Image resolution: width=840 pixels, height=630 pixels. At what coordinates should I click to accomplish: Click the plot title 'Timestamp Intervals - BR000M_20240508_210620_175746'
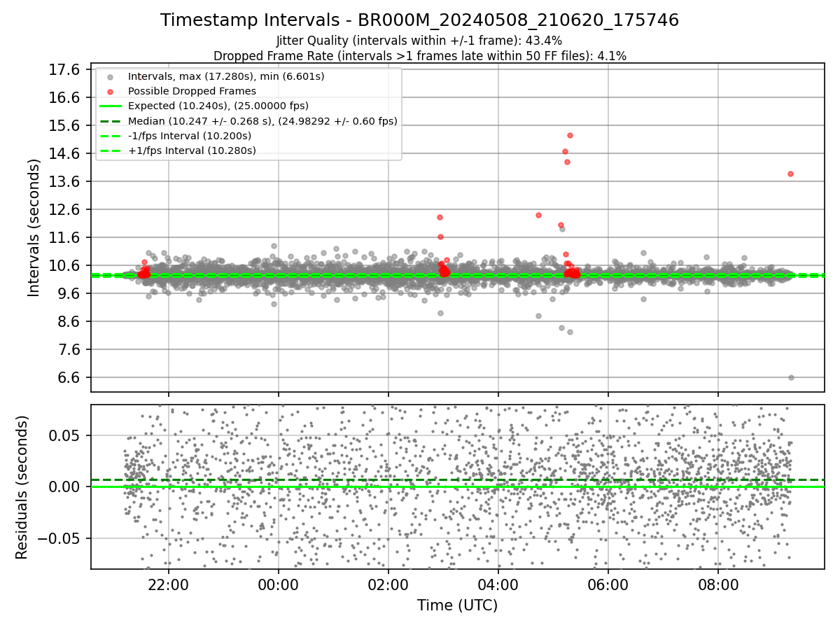click(x=419, y=20)
